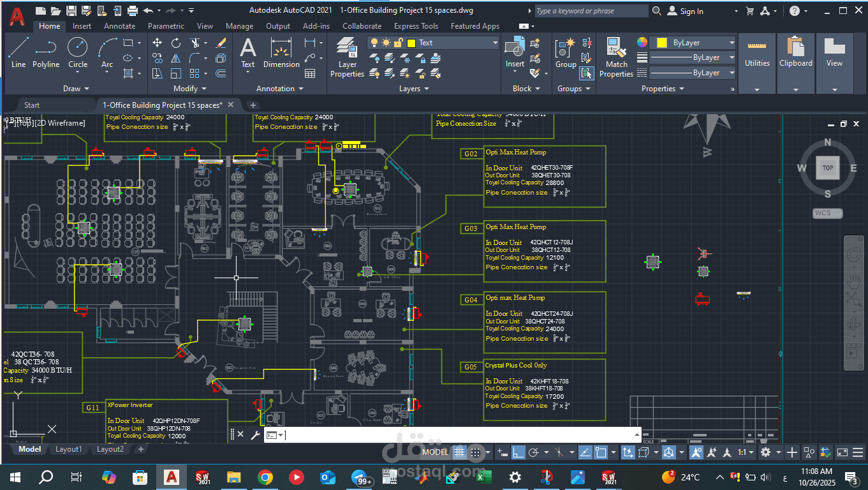Toggle ortho mode in status bar
This screenshot has height=490, width=868.
coord(519,452)
